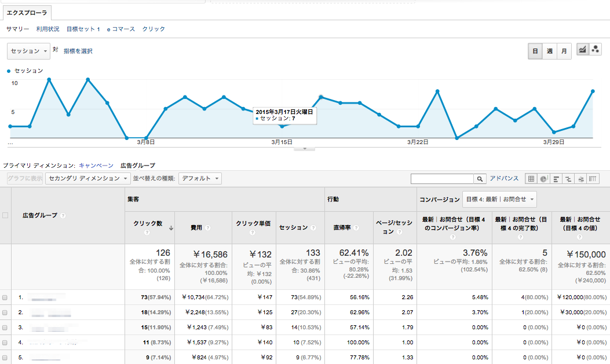Select the data table view icon
Viewport: 610px width, 364px height.
coord(531,179)
